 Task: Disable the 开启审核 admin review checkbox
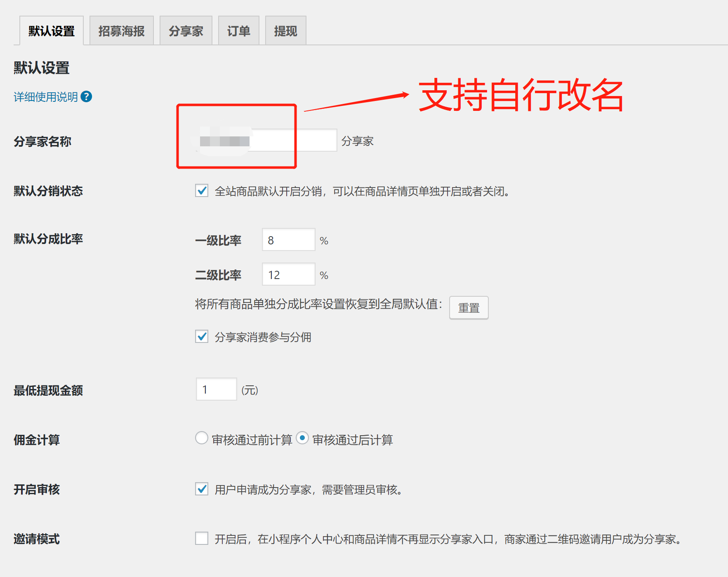coord(202,489)
